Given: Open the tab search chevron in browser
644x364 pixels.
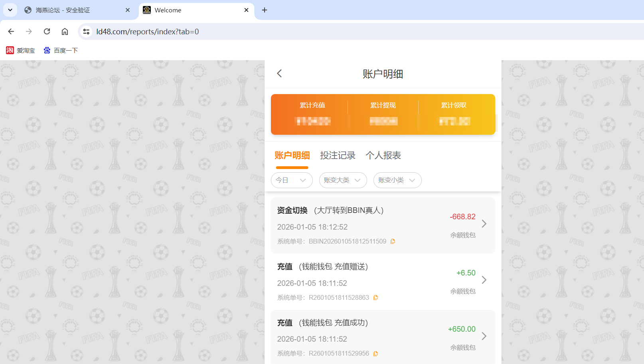Looking at the screenshot, I should [x=10, y=10].
